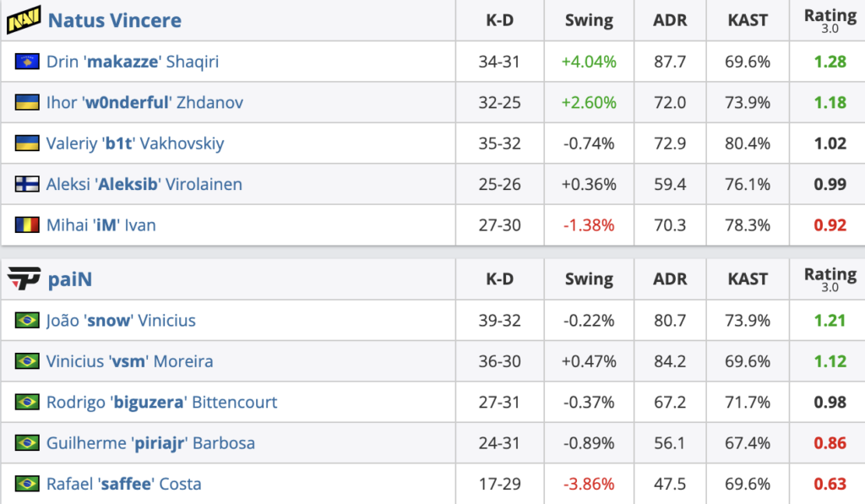
Task: Click the Kosovo flag beside makazze
Action: tap(27, 62)
